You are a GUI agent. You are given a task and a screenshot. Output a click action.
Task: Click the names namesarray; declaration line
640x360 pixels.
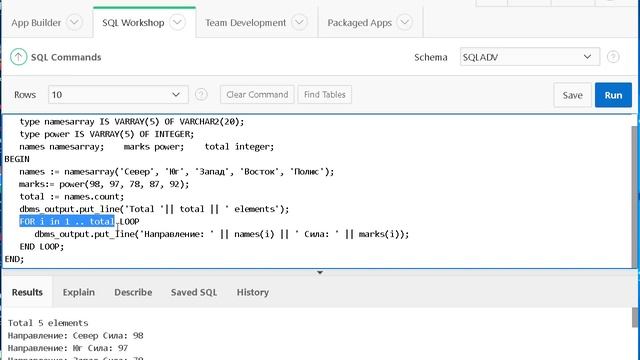(62, 147)
